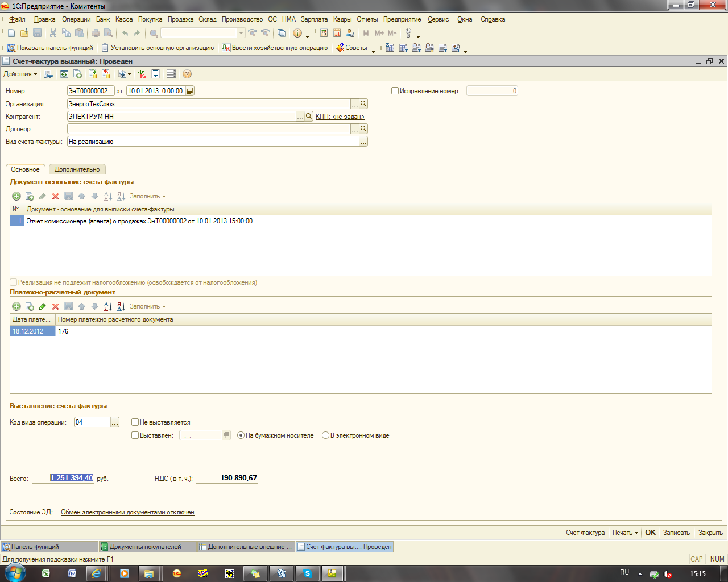
Task: Add a row in Платежно-расчетный документ table
Action: 16,306
